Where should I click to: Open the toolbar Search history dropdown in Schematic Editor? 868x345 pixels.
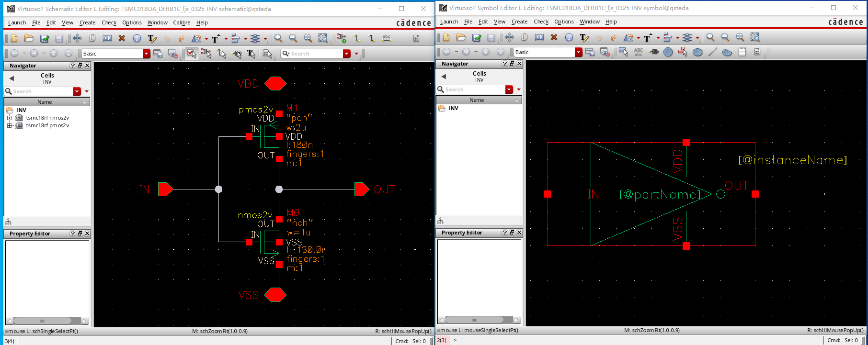coord(347,54)
